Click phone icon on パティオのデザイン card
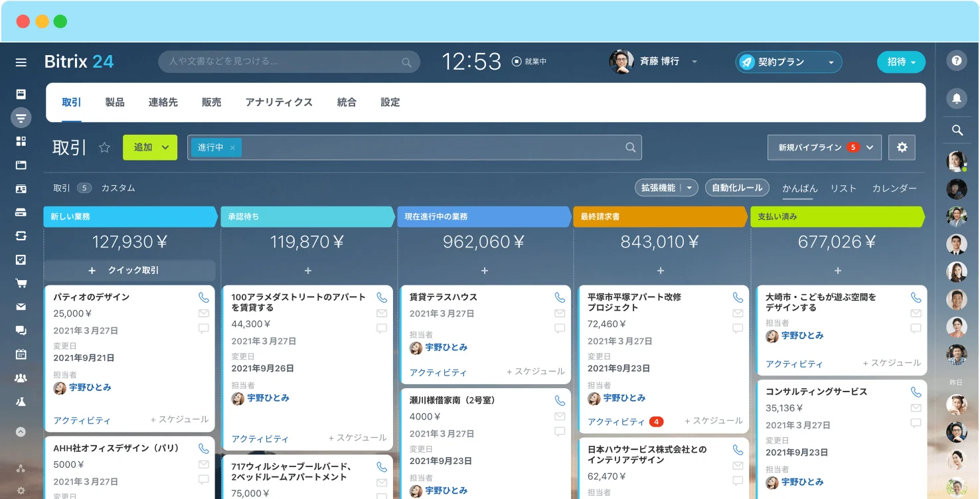Viewport: 980px width, 499px height. click(203, 297)
